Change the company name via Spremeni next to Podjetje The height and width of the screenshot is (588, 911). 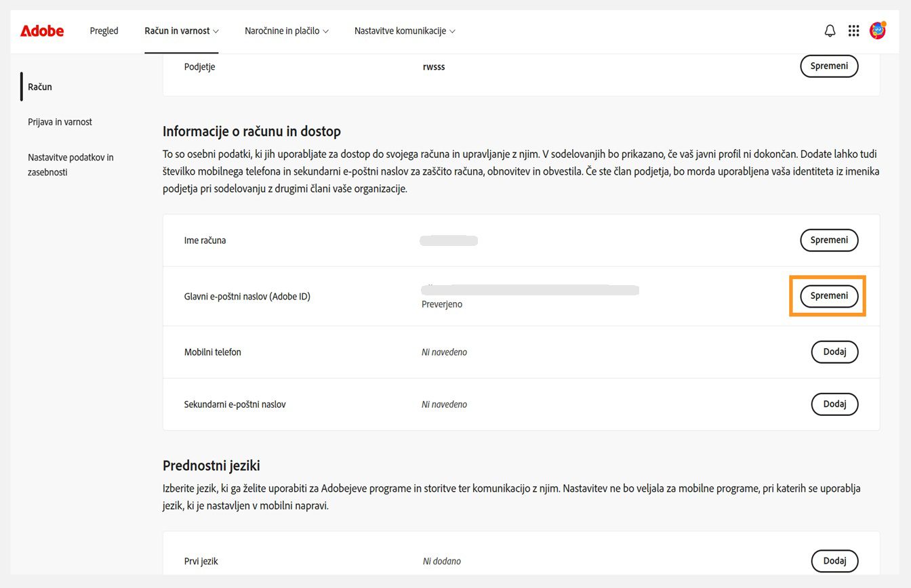pyautogui.click(x=829, y=66)
